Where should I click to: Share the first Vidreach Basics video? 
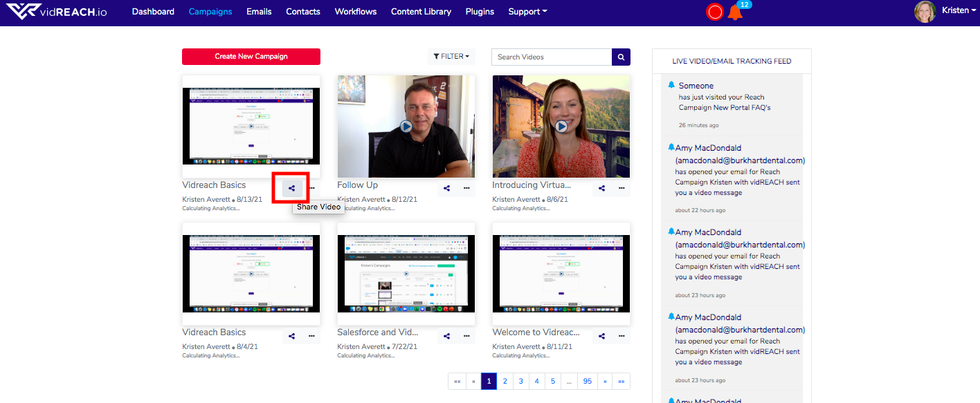292,188
